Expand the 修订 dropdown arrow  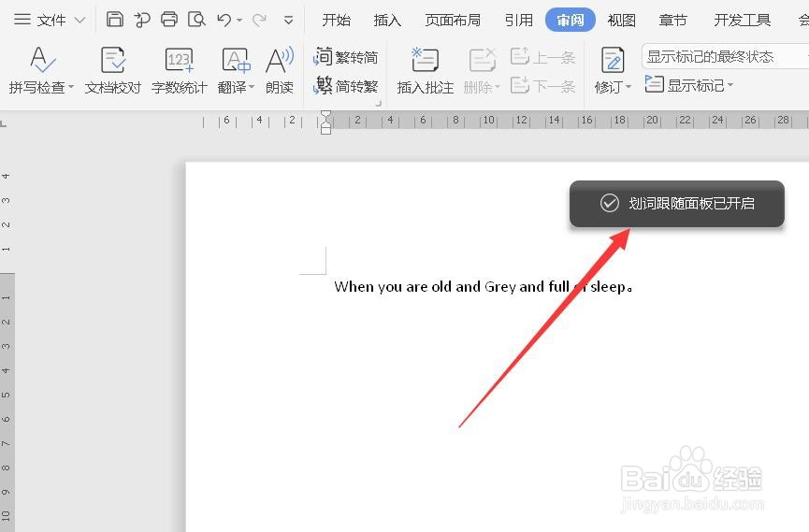(628, 87)
